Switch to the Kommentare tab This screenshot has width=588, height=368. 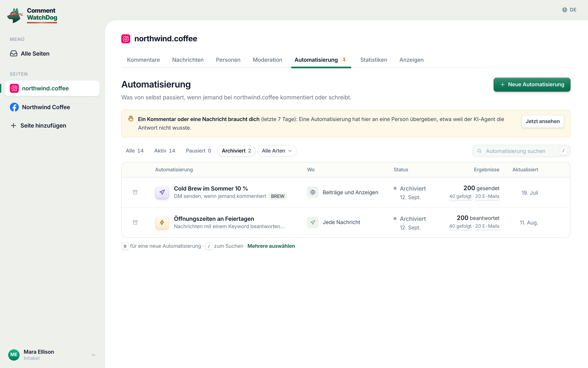pyautogui.click(x=143, y=60)
